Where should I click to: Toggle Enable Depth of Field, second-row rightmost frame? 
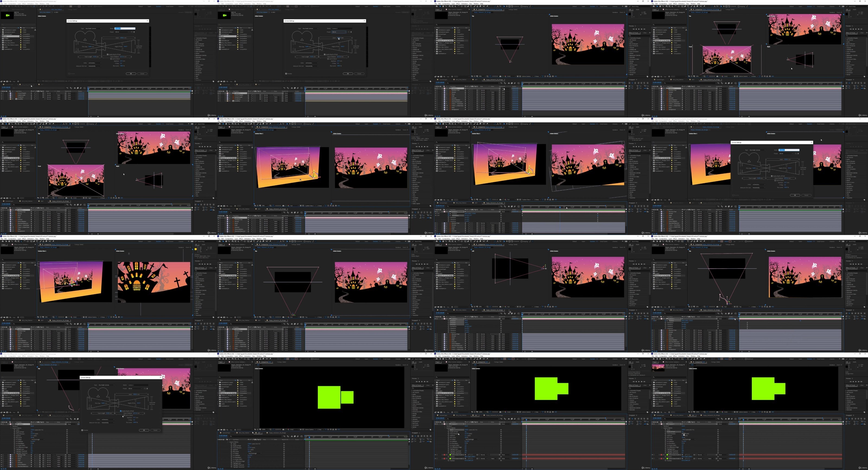tap(772, 176)
